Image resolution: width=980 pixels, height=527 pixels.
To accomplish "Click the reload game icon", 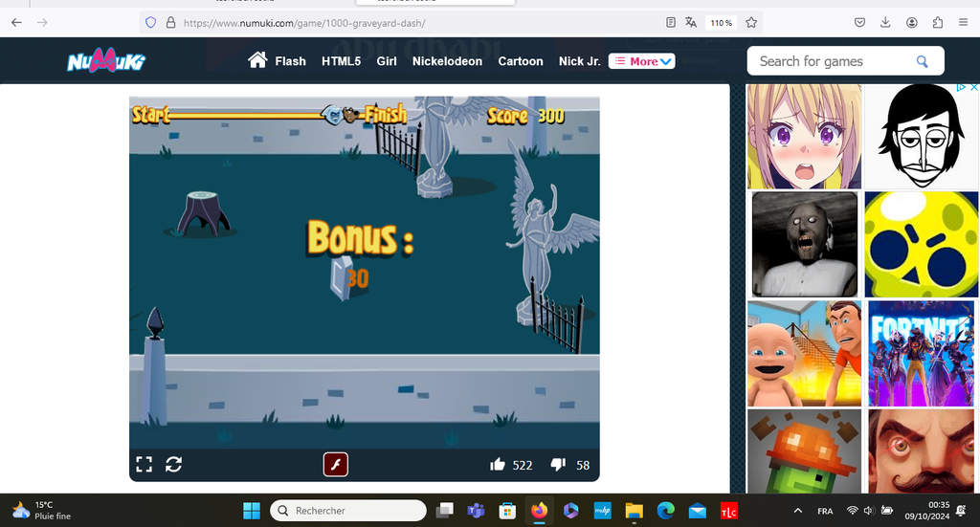I will click(x=173, y=465).
